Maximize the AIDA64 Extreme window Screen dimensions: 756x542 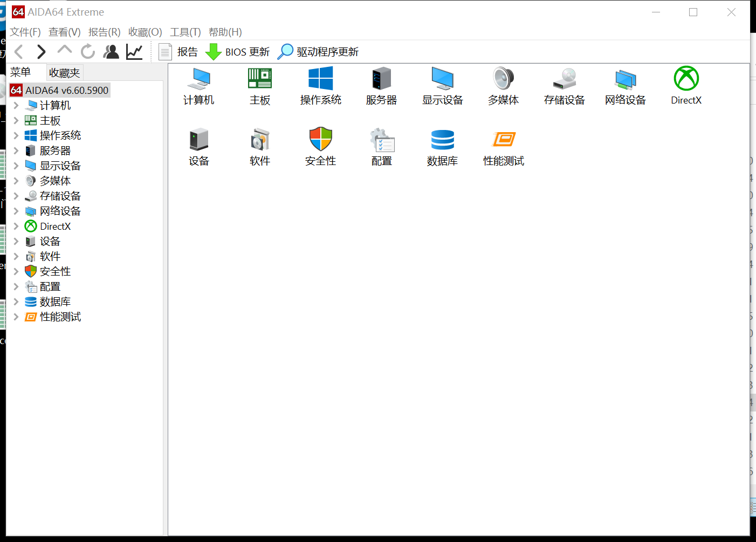(x=693, y=12)
